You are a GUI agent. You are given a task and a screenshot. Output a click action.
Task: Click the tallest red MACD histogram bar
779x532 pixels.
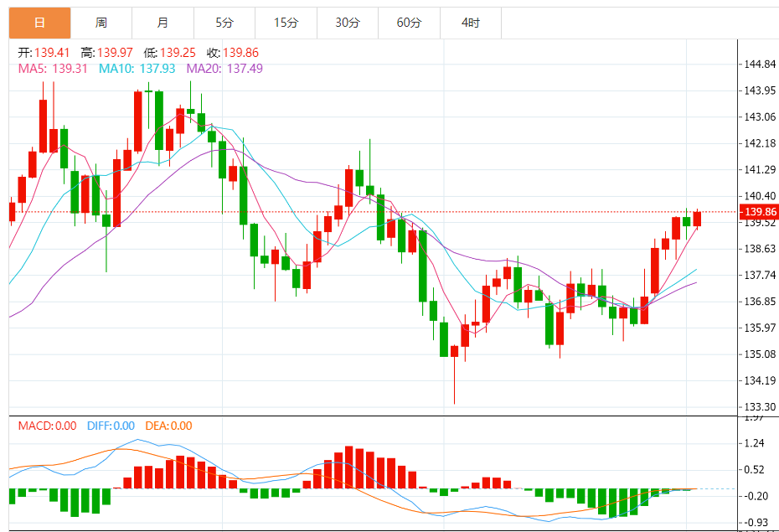click(x=348, y=467)
